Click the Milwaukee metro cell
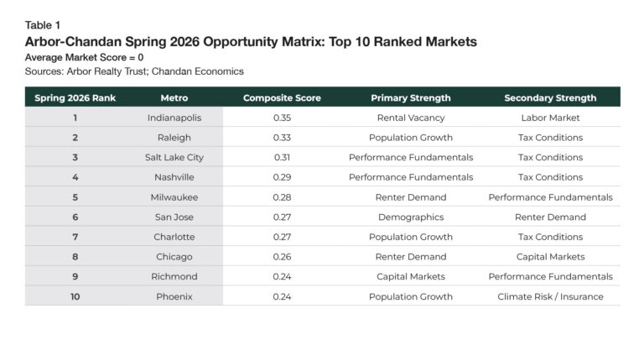The height and width of the screenshot is (340, 644). [174, 197]
